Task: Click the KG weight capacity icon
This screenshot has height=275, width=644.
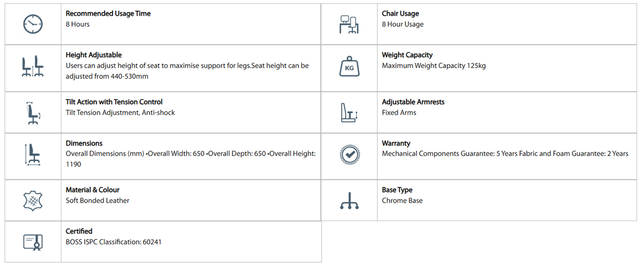Action: tap(349, 67)
